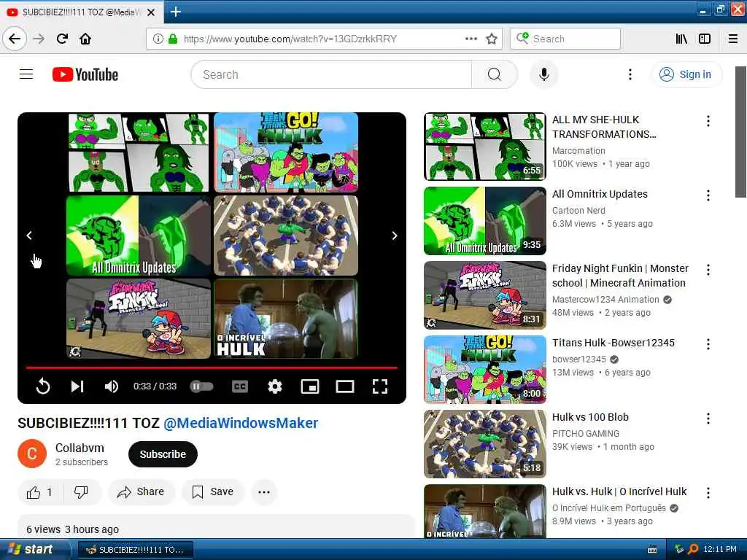Open the browser home page icon

point(85,39)
